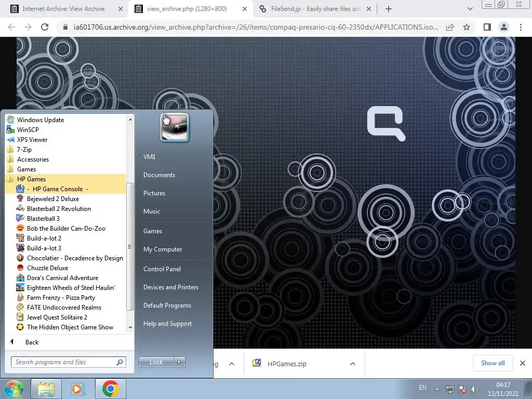Image resolution: width=532 pixels, height=399 pixels.
Task: Open Help and Support
Action: (x=167, y=324)
